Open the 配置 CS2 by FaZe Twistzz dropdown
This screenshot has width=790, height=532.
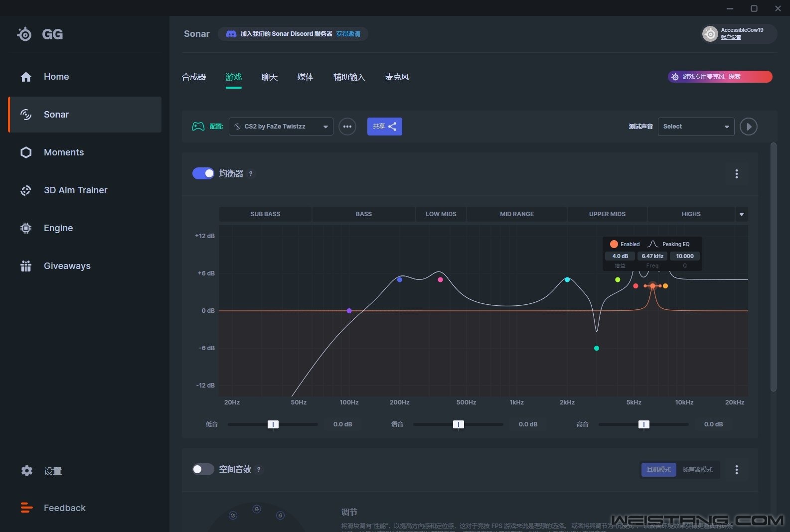click(281, 127)
